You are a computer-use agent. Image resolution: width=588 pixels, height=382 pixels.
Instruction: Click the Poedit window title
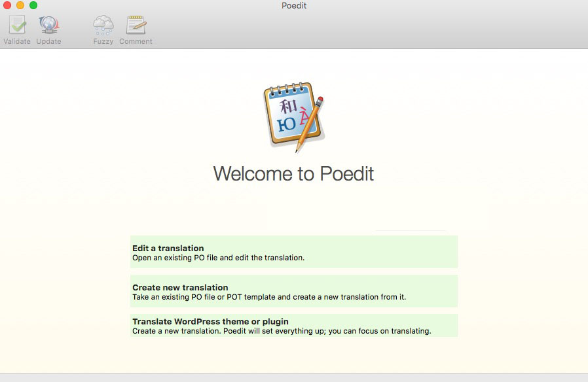pos(294,6)
